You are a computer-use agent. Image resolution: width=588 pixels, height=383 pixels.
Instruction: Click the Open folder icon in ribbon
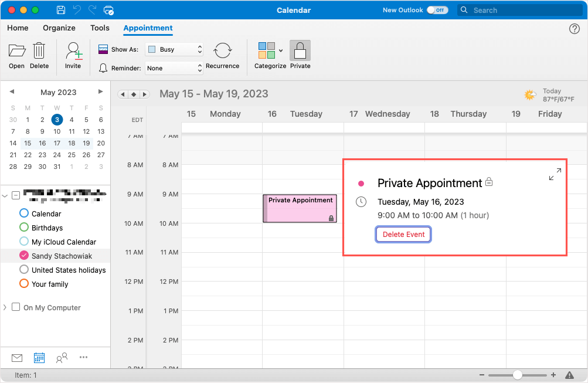pyautogui.click(x=17, y=51)
